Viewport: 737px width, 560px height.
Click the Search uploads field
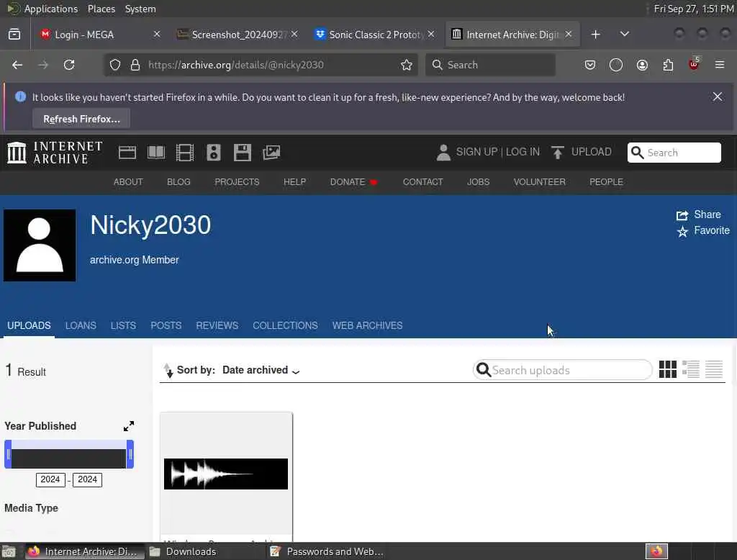click(562, 370)
